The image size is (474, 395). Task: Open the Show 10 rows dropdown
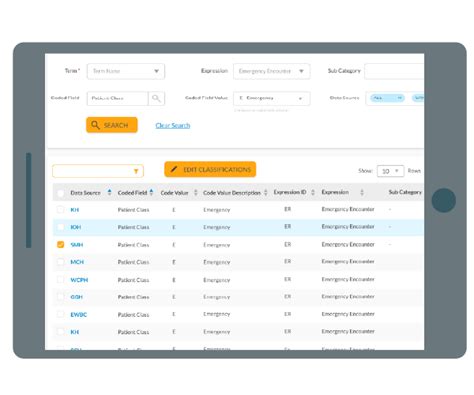(x=390, y=171)
